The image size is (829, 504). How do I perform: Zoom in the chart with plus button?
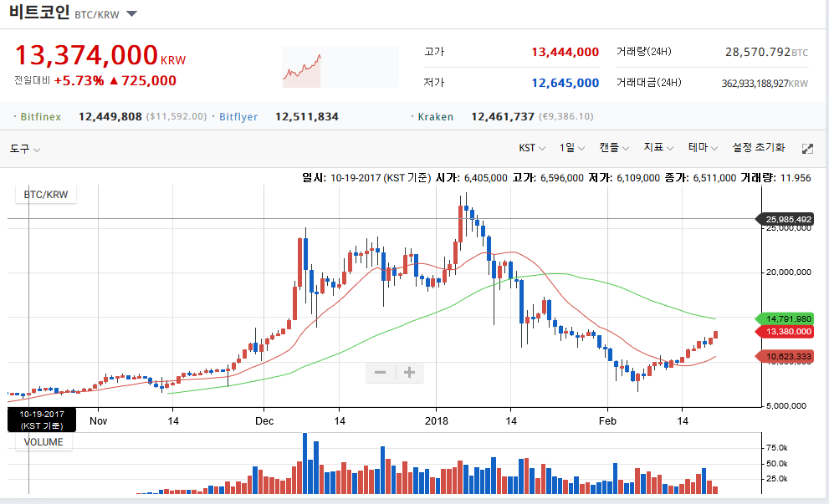pos(409,373)
